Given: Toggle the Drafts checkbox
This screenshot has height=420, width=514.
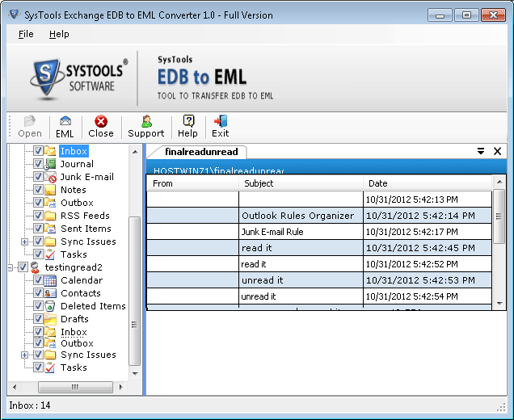Looking at the screenshot, I should coord(38,319).
